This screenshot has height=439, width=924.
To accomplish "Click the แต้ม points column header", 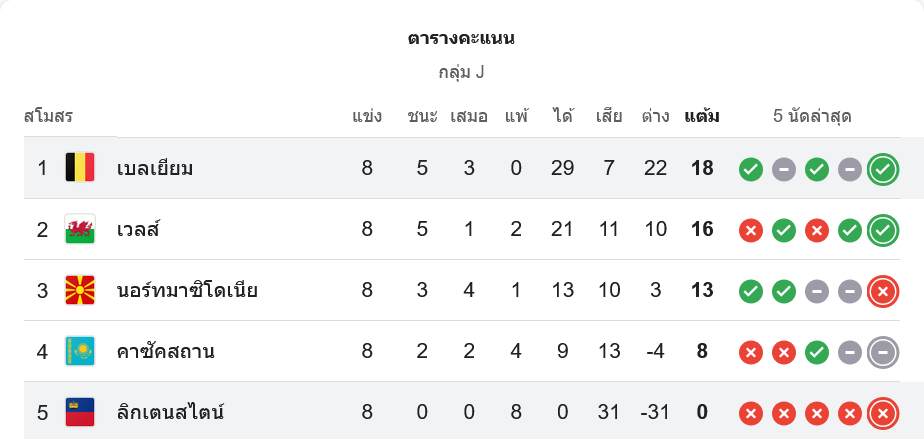I will [x=702, y=116].
